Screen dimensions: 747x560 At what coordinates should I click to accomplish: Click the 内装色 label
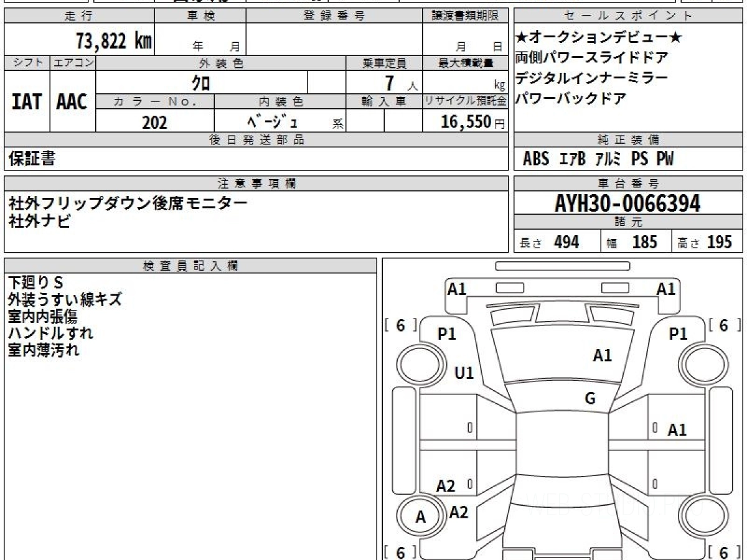[x=280, y=101]
